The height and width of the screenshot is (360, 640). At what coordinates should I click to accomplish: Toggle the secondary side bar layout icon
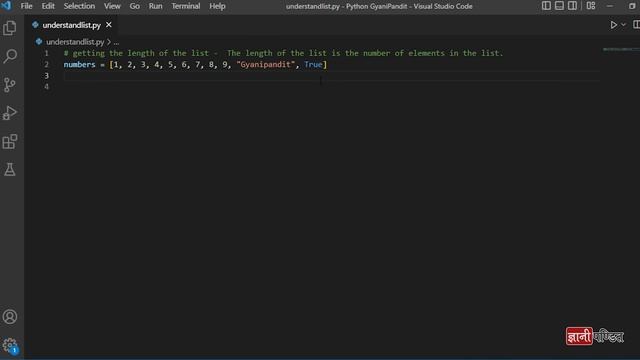(x=572, y=6)
